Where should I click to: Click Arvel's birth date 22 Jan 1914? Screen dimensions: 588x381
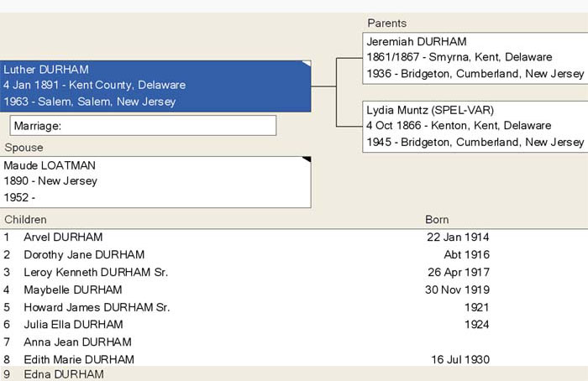pyautogui.click(x=458, y=237)
